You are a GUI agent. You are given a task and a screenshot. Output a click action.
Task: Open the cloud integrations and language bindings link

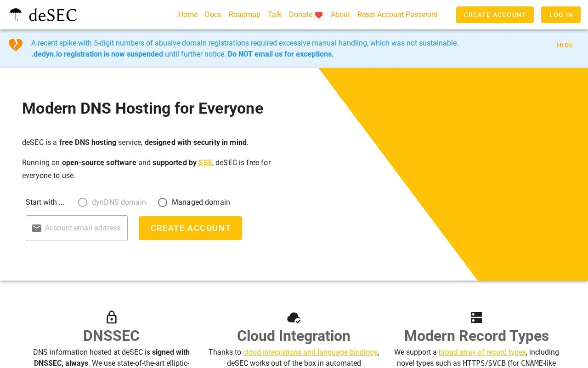pyautogui.click(x=310, y=352)
